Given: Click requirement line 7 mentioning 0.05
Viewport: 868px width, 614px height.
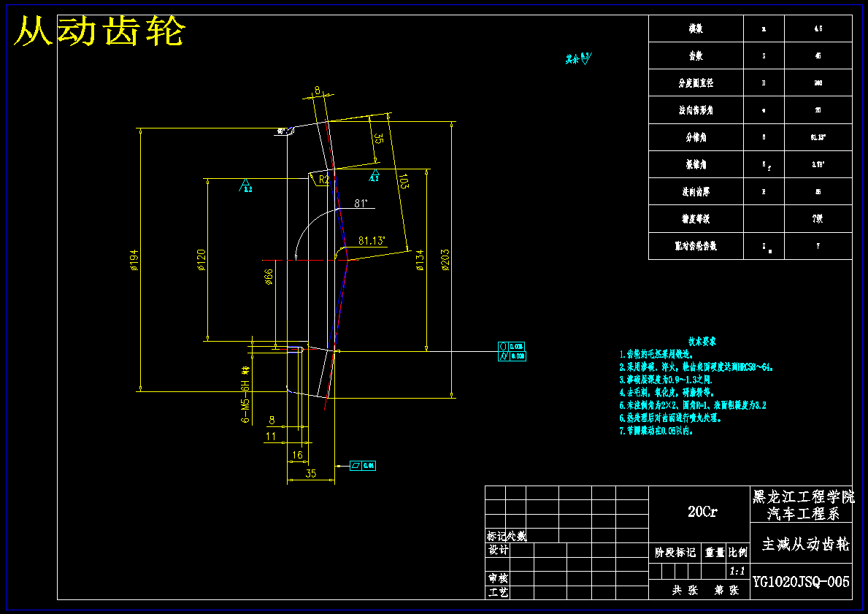Looking at the screenshot, I should point(656,431).
